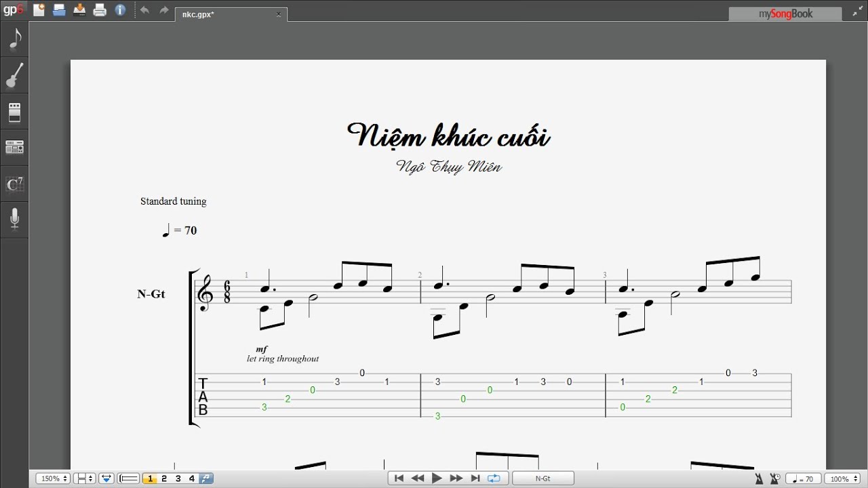Click the gp6 logo button

(14, 10)
